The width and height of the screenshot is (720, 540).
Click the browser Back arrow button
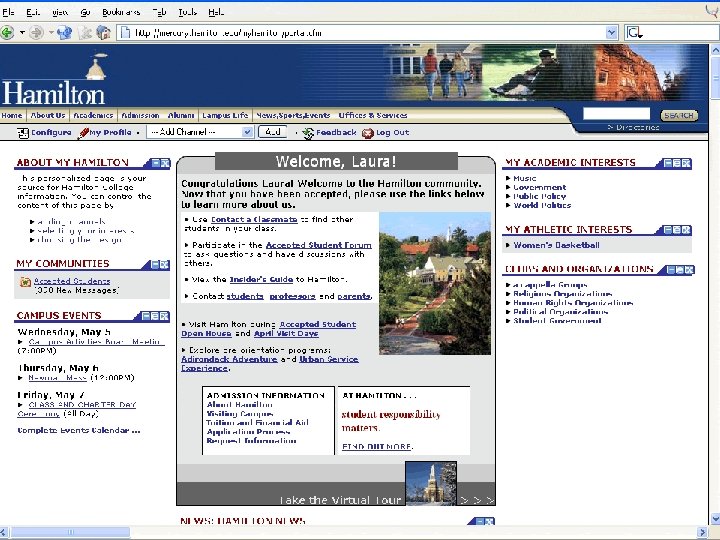7,33
